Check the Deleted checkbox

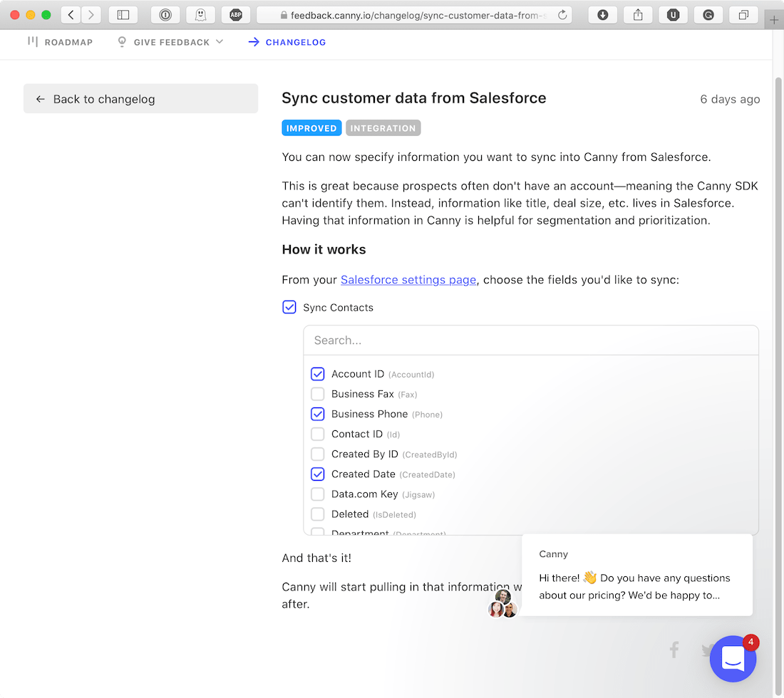click(317, 514)
